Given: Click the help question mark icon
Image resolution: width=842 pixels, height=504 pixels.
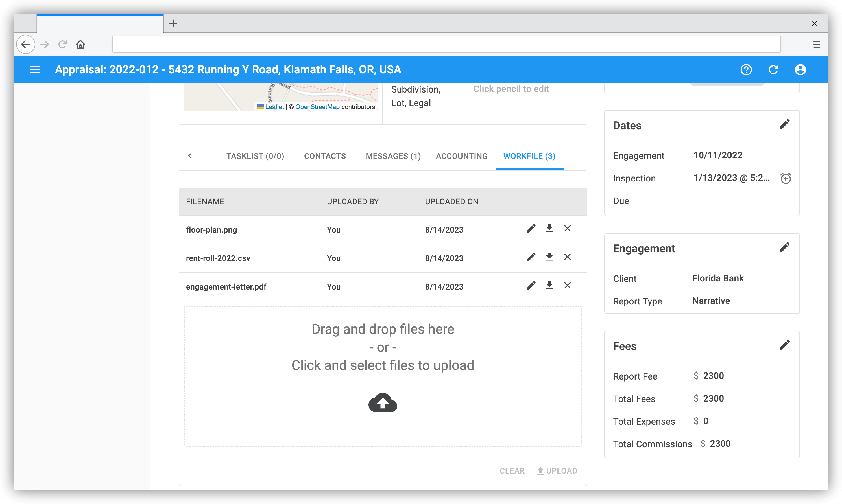Looking at the screenshot, I should tap(746, 70).
